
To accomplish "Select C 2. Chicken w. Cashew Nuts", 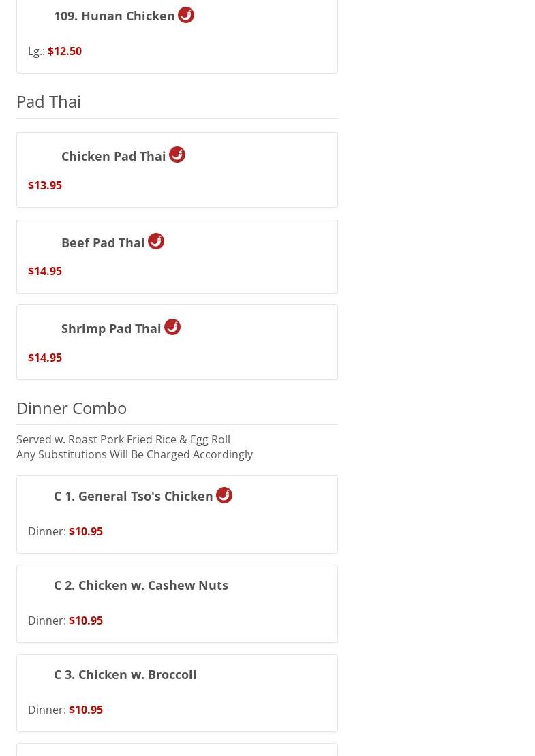I will [141, 585].
